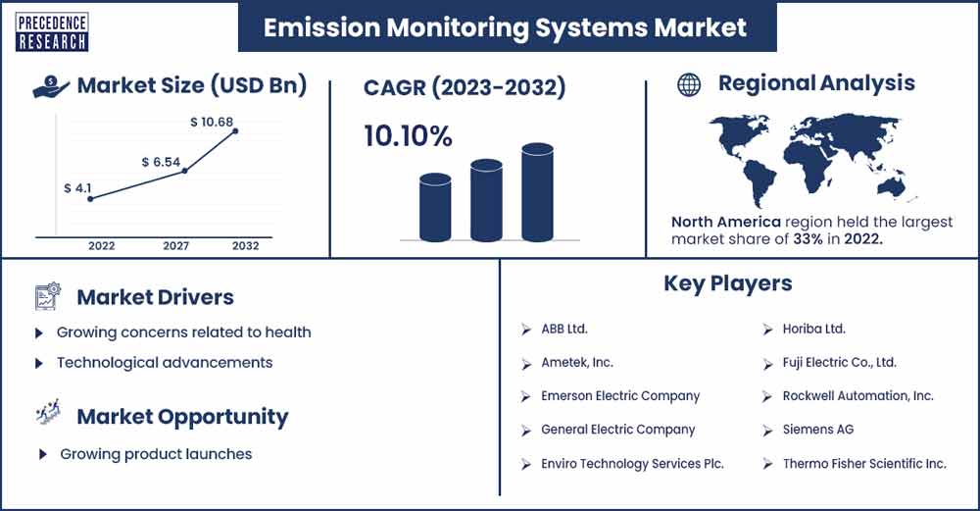
Task: Click the 2022 axis label
Action: [101, 246]
